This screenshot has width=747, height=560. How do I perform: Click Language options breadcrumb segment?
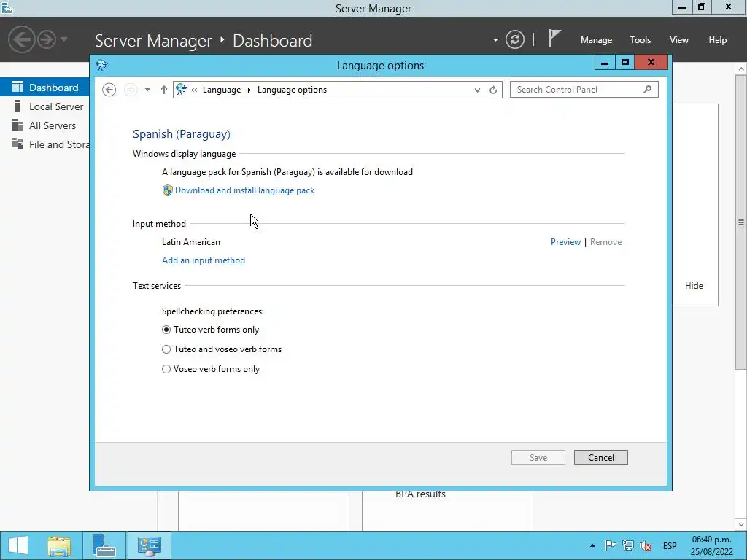[x=292, y=90]
